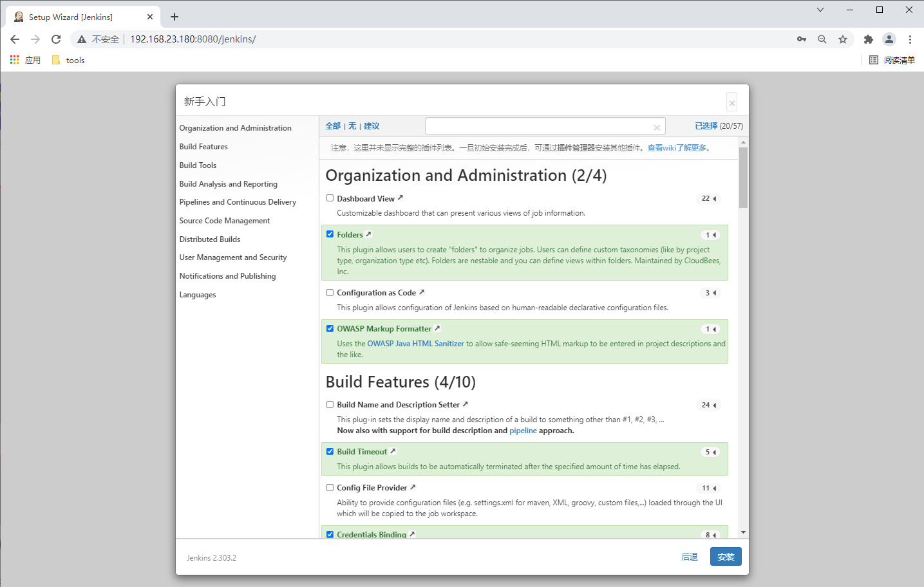Open the tools bookmark folder

coord(68,60)
